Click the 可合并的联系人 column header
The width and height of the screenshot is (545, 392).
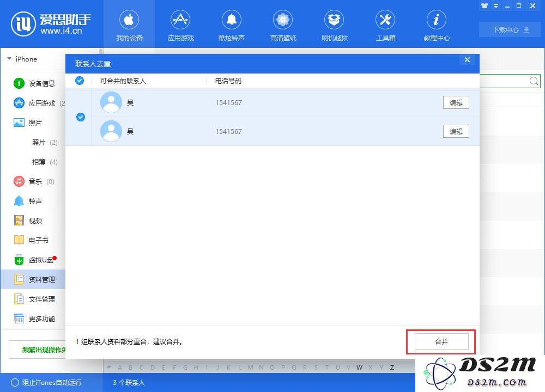[x=123, y=81]
